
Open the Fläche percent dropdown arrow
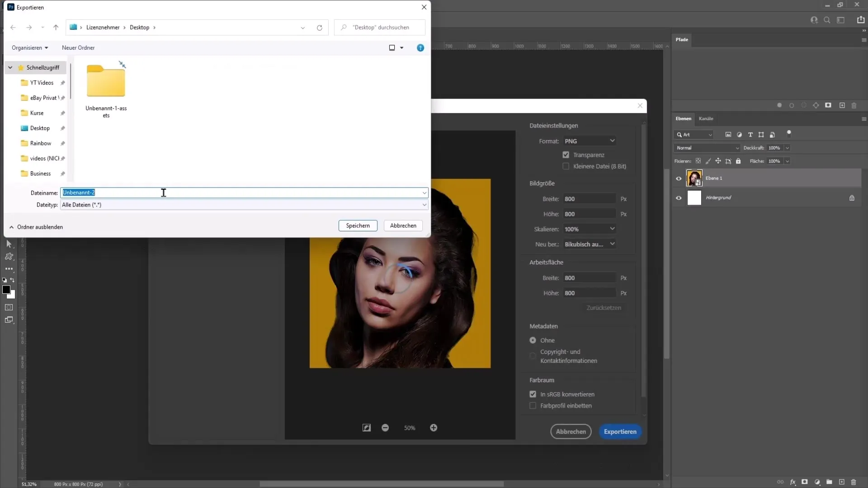click(787, 161)
